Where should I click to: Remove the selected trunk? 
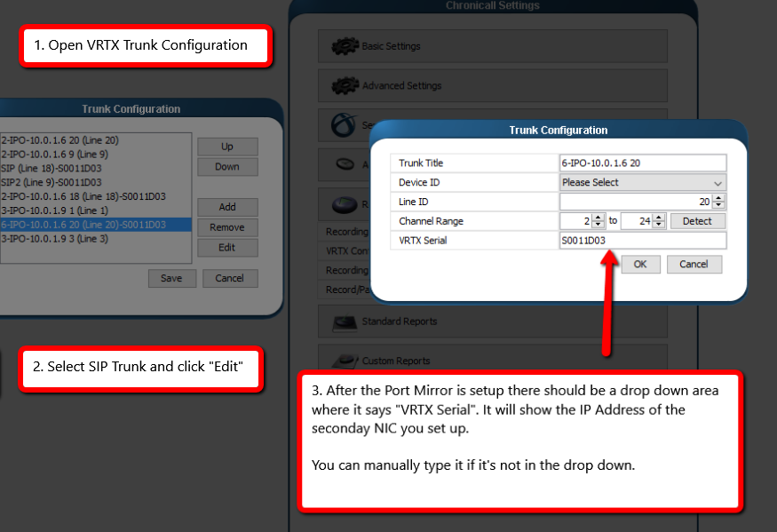tap(227, 227)
